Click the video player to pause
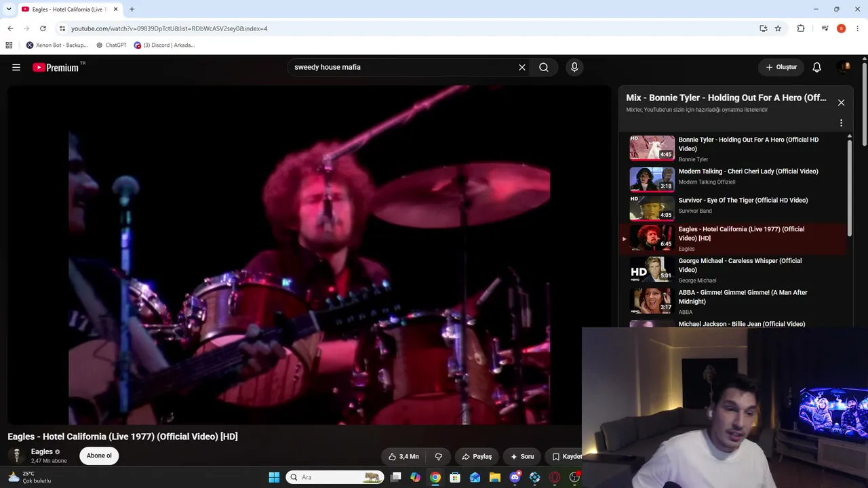868x488 pixels. (309, 255)
